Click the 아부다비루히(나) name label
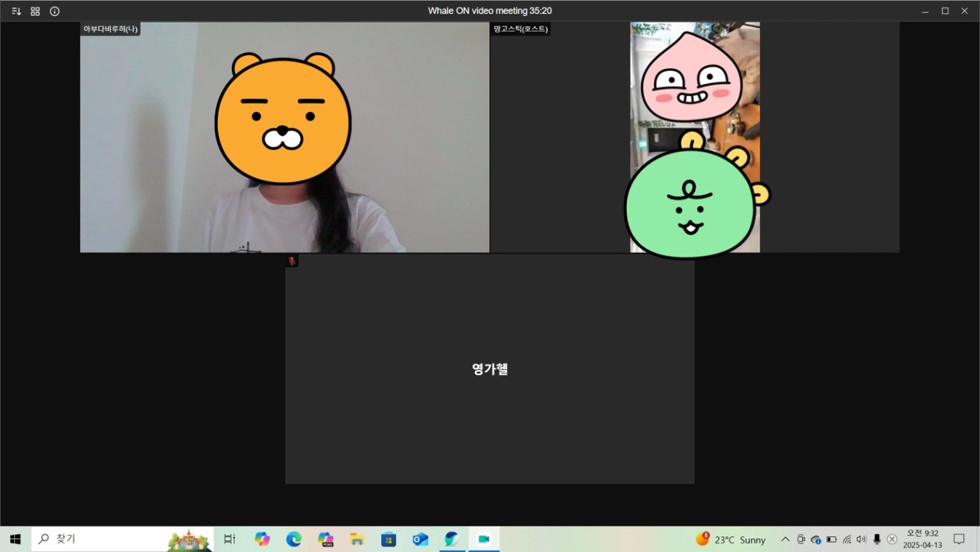This screenshot has height=552, width=980. pos(110,29)
